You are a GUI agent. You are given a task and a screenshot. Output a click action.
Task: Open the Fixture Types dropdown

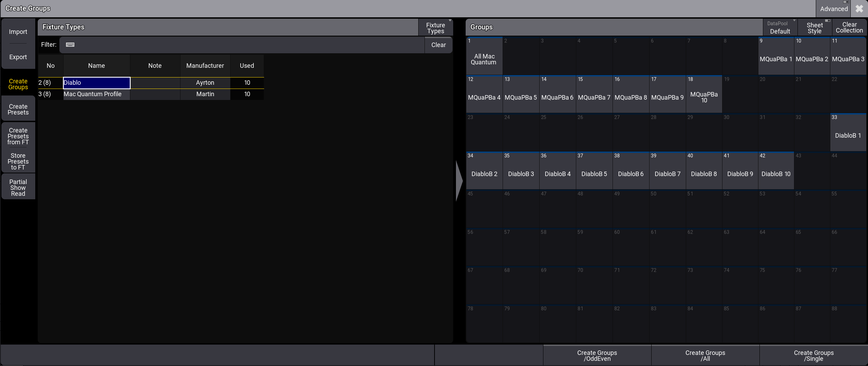click(435, 28)
